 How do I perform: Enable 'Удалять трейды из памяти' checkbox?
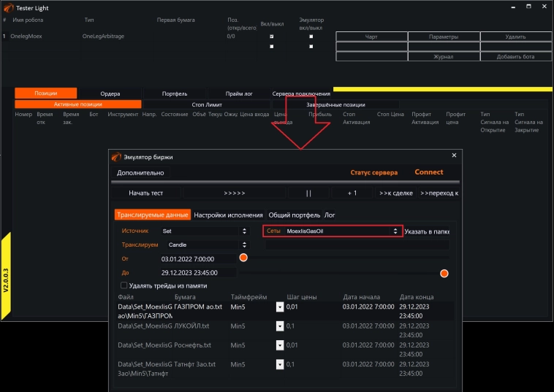(124, 285)
